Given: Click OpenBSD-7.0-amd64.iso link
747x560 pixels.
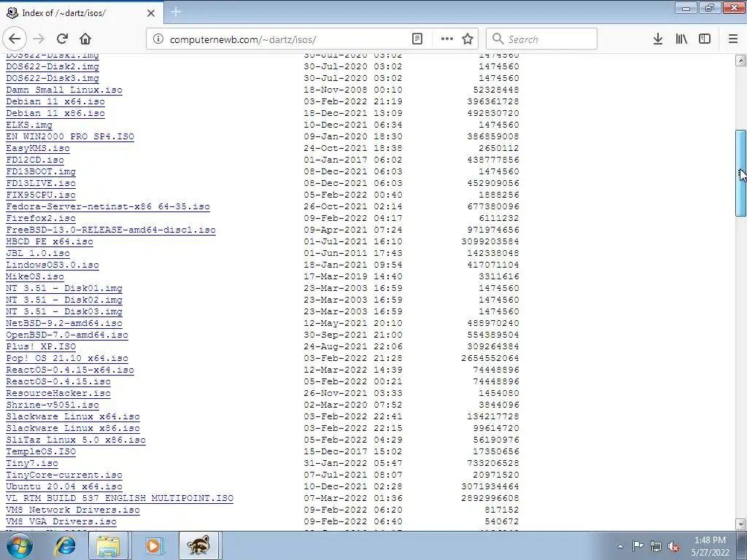Looking at the screenshot, I should click(x=66, y=335).
